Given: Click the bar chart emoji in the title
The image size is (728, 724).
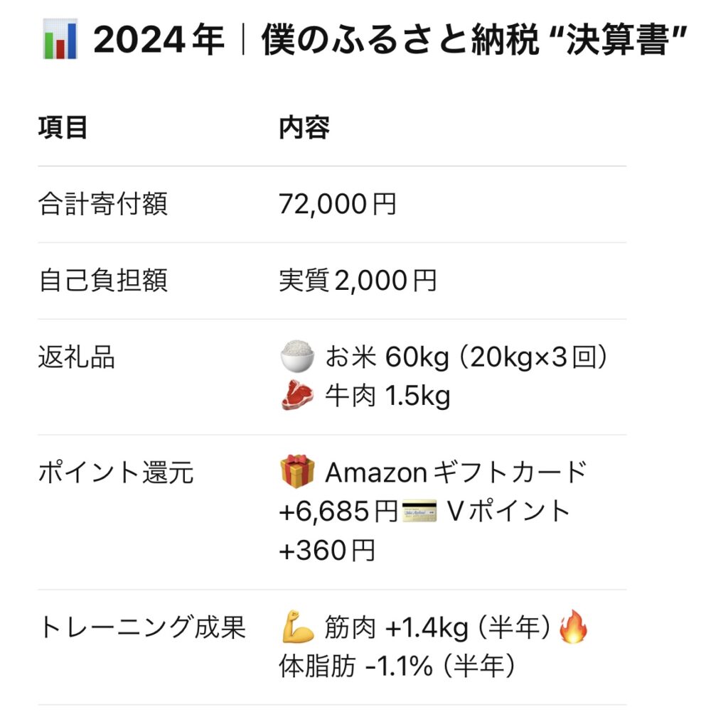Looking at the screenshot, I should [x=60, y=40].
